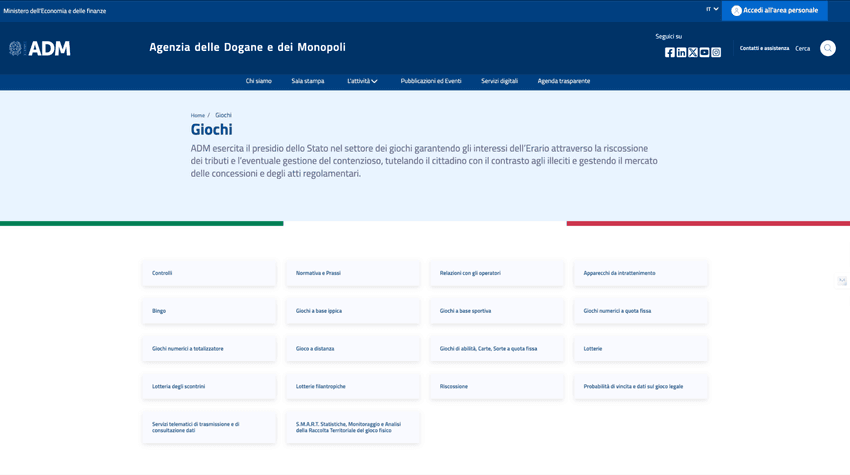Screen dimensions: 850x475
Task: Open the Gioco a distanza card
Action: click(x=352, y=349)
